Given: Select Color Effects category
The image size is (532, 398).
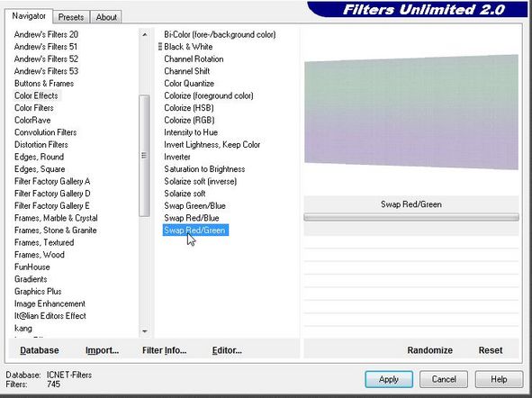Looking at the screenshot, I should [36, 95].
